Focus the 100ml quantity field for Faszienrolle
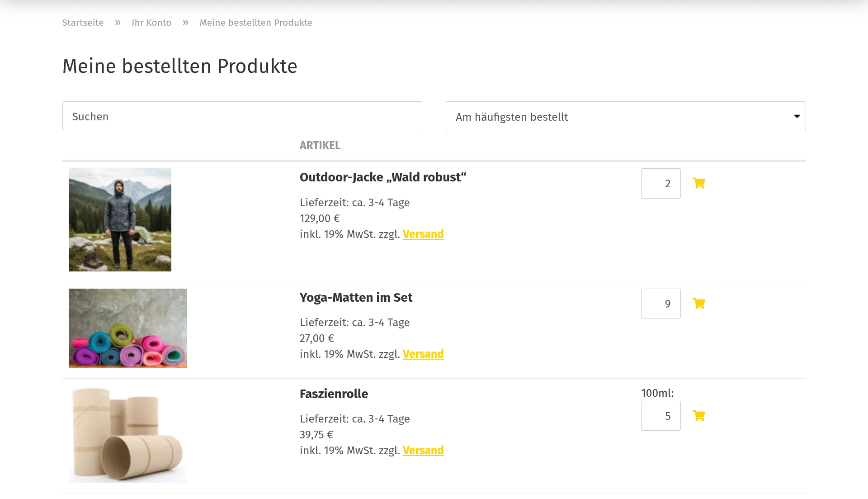The image size is (868, 499). (x=660, y=416)
